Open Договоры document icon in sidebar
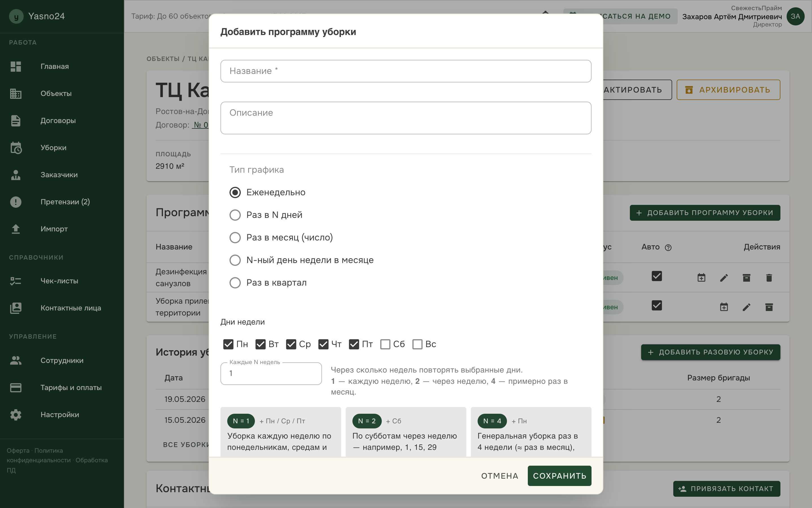Viewport: 812px width, 508px height. tap(16, 121)
